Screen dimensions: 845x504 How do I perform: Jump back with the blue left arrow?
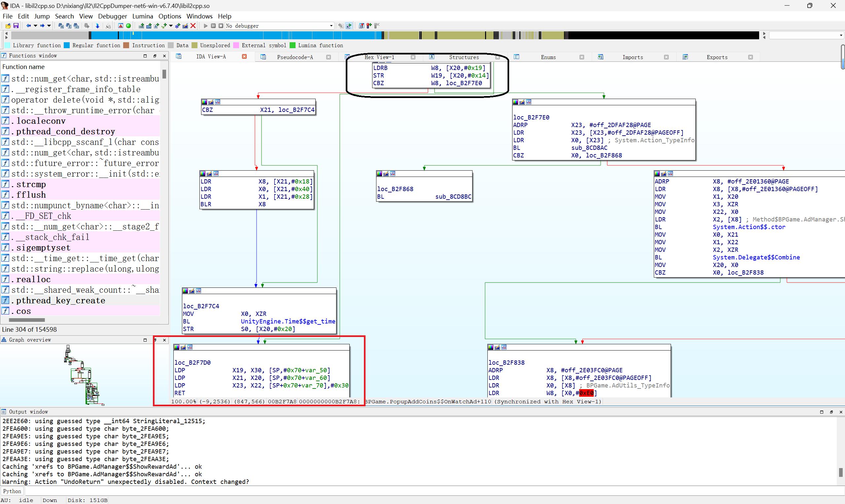28,26
